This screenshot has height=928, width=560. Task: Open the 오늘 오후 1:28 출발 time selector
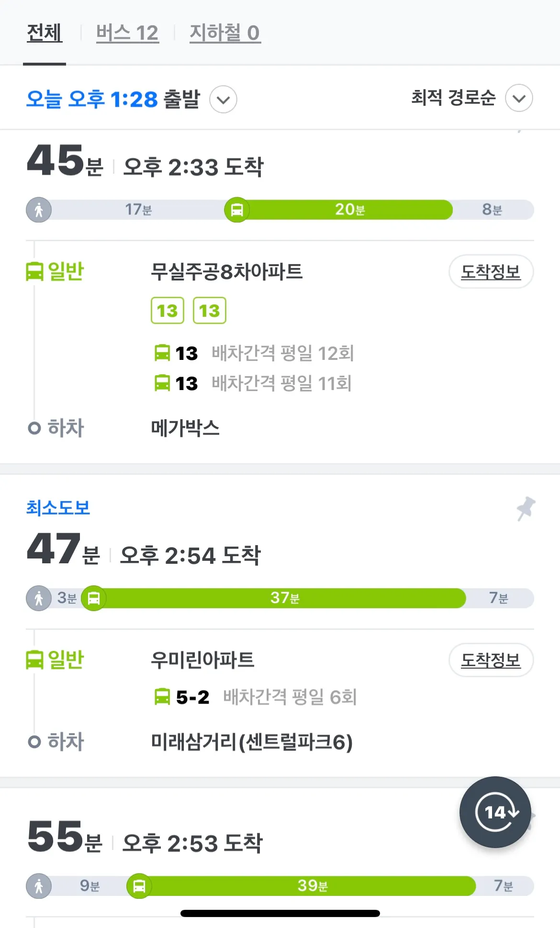113,100
